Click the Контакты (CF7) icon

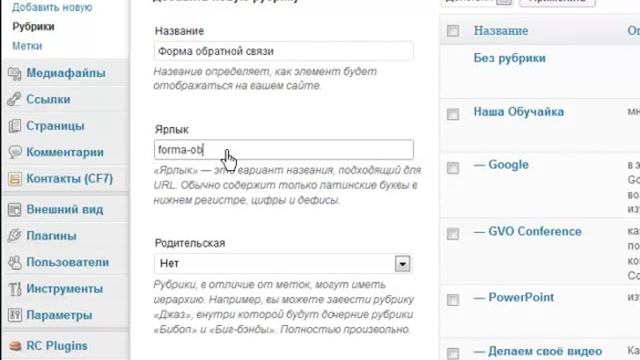[x=15, y=178]
